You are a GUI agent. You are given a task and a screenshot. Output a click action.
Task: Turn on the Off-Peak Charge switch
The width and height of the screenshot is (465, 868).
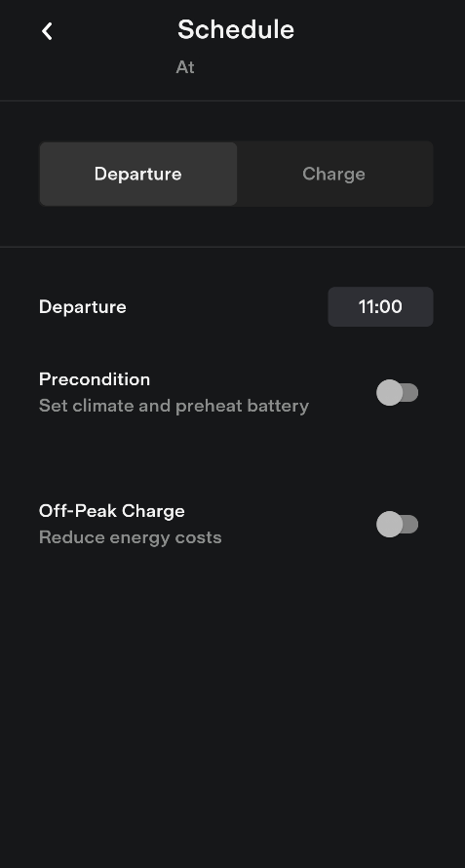(x=397, y=525)
